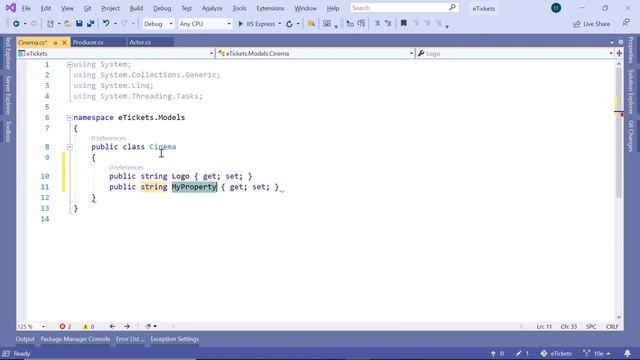
Task: Open the Live Share button
Action: 591,24
